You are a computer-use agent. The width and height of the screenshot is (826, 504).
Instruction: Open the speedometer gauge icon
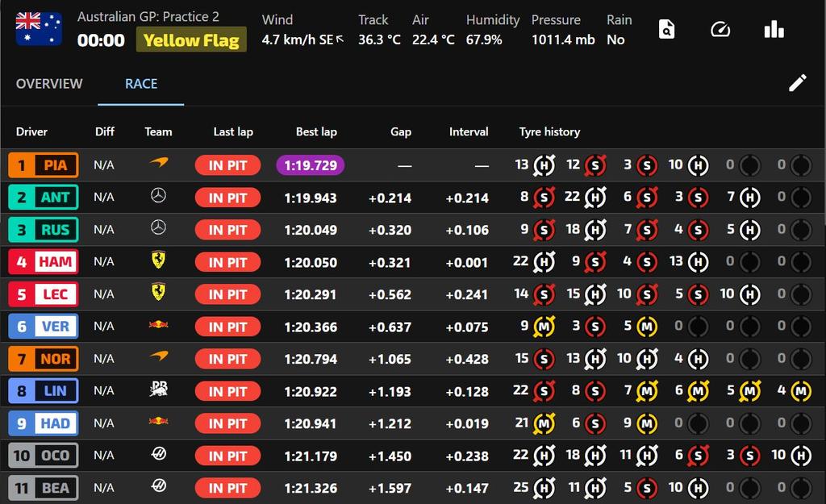[x=720, y=30]
